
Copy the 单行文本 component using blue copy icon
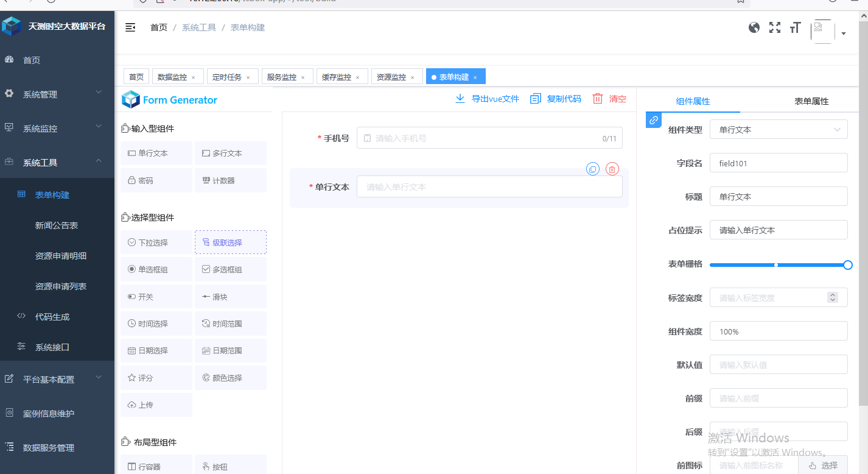[593, 169]
